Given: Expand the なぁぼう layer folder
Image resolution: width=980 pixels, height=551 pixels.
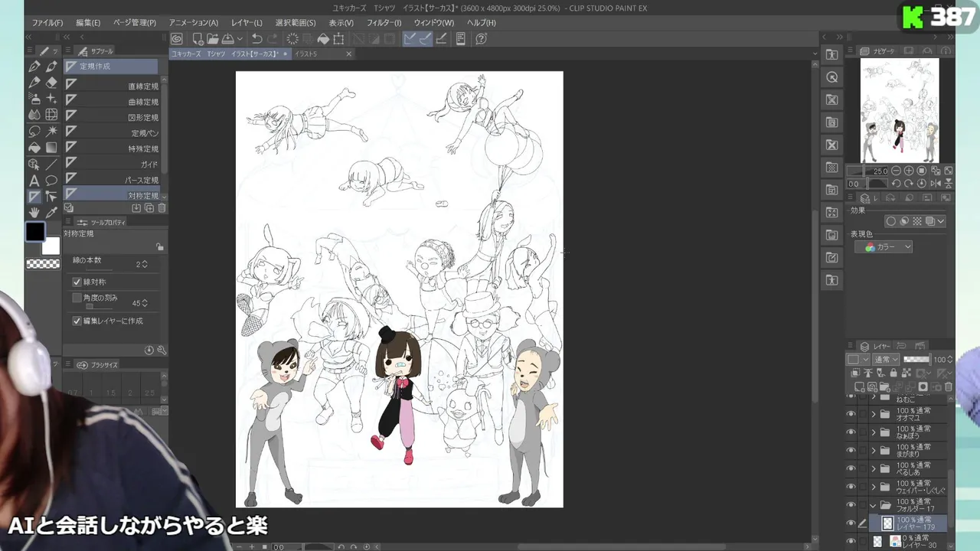Looking at the screenshot, I should coord(874,432).
